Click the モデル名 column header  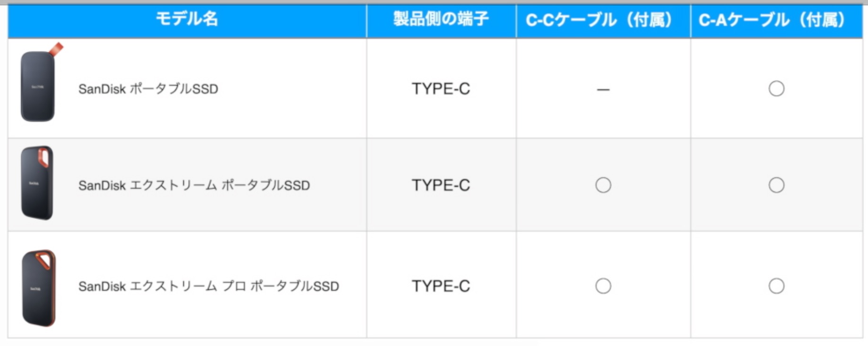tap(187, 19)
